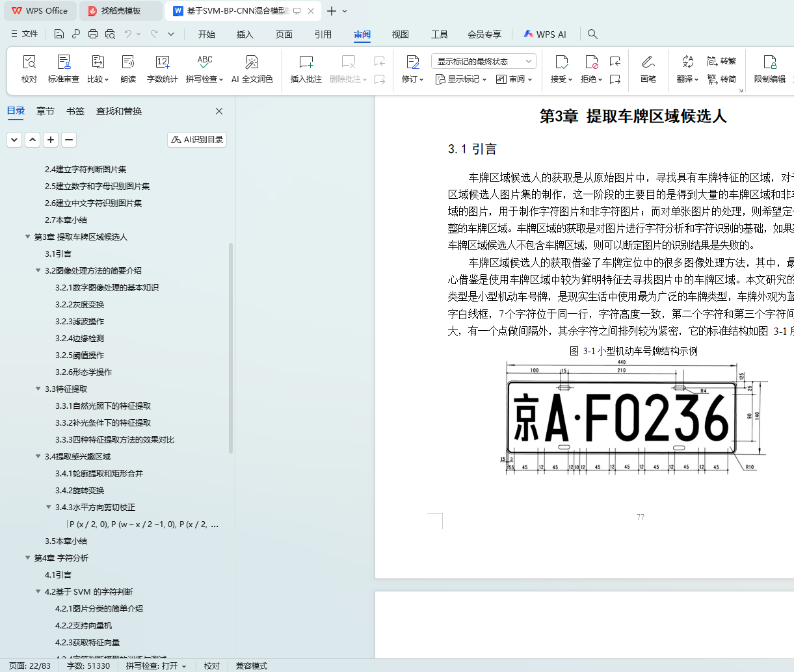Open 限制编辑 restrict editing
794x672 pixels.
(770, 68)
